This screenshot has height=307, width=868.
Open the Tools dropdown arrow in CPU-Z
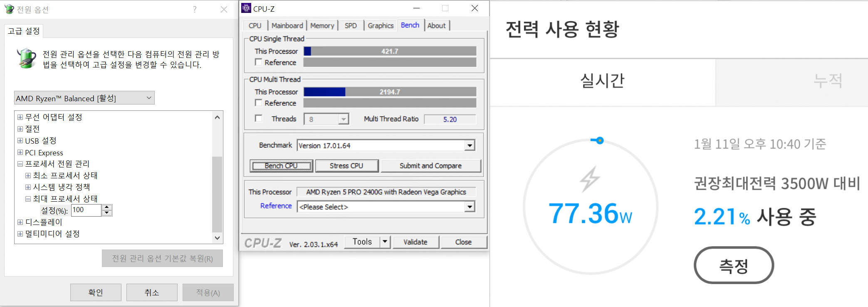385,242
